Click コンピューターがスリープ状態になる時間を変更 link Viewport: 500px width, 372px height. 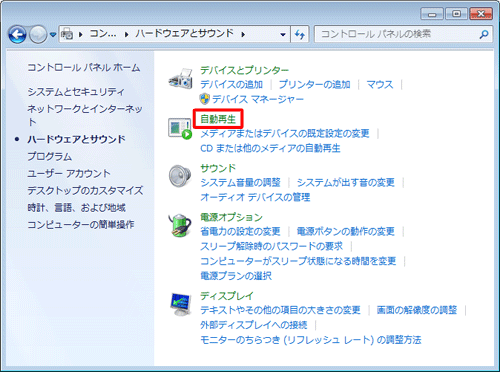point(298,261)
